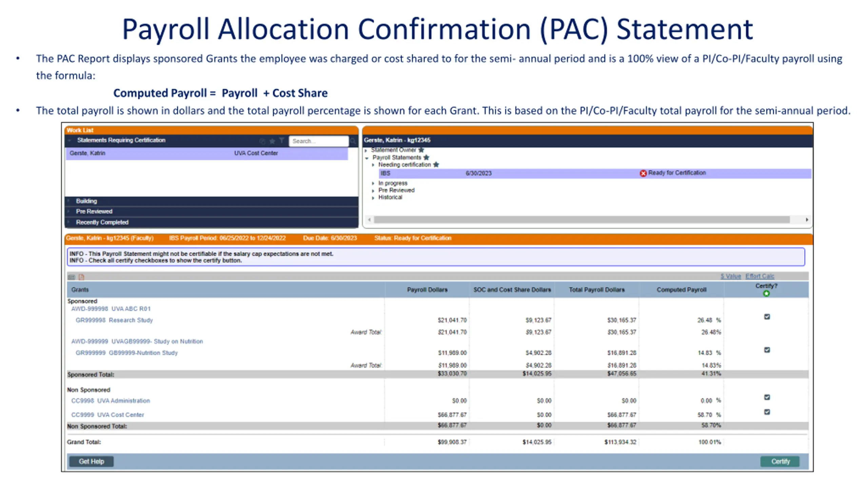
Task: Click the $66,877.67 payroll dollars for CC9999
Action: tap(452, 415)
